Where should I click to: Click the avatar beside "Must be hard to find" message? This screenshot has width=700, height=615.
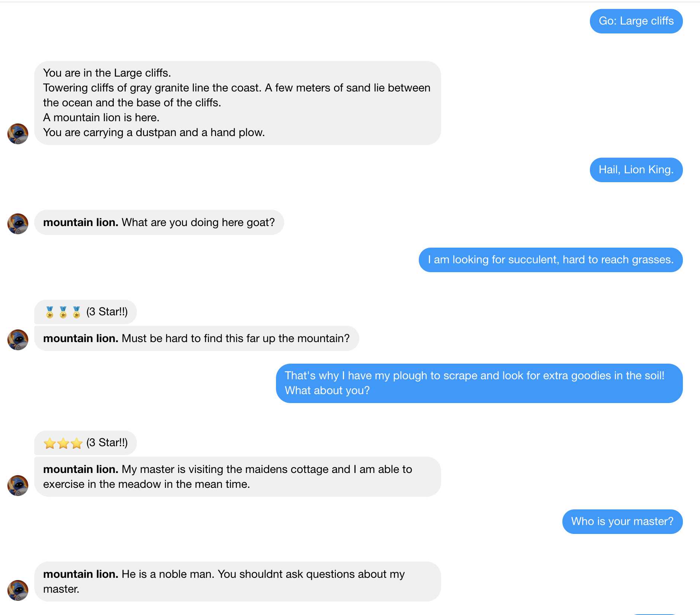pyautogui.click(x=18, y=340)
